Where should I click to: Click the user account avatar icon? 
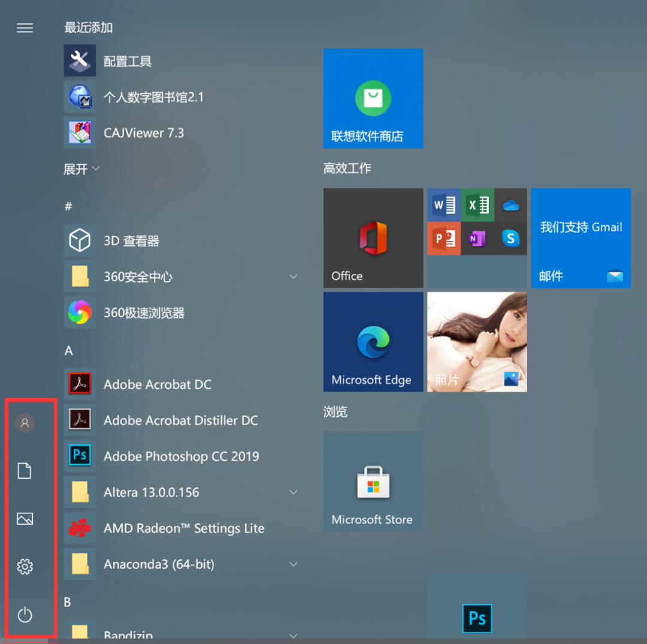pyautogui.click(x=25, y=423)
